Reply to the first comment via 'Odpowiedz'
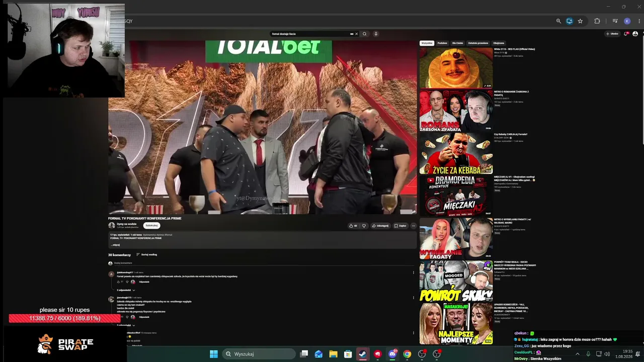The height and width of the screenshot is (362, 644). [144, 282]
